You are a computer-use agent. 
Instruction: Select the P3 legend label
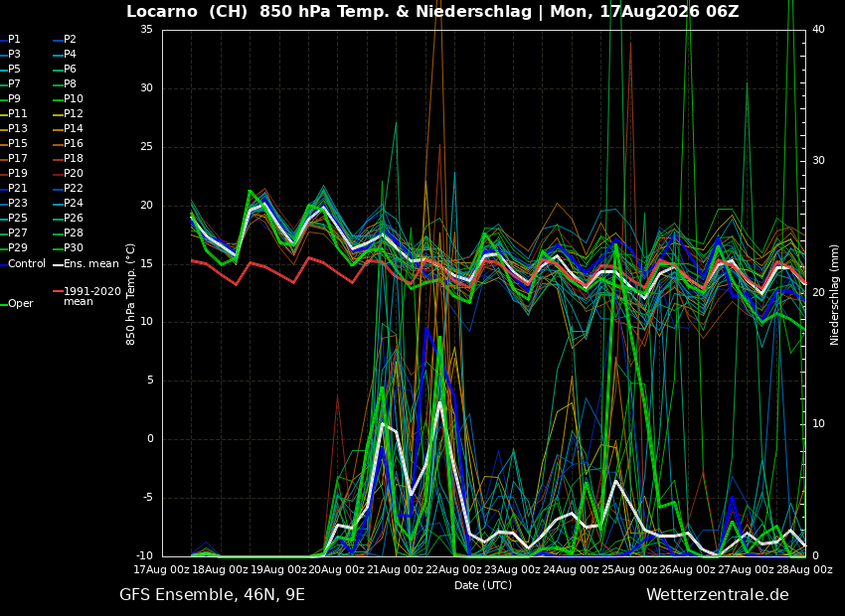pyautogui.click(x=10, y=55)
